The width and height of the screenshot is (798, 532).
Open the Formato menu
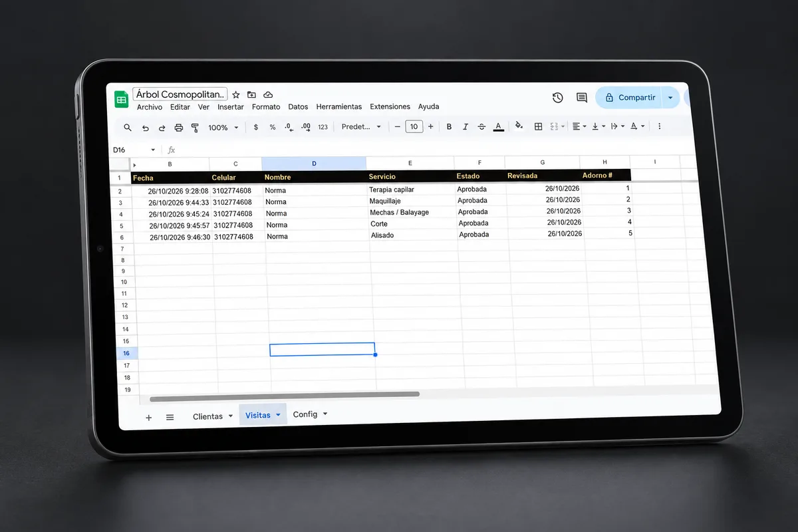(266, 107)
